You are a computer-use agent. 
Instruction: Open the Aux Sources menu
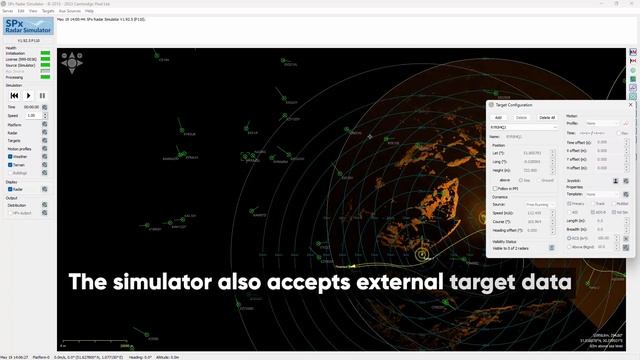point(70,11)
